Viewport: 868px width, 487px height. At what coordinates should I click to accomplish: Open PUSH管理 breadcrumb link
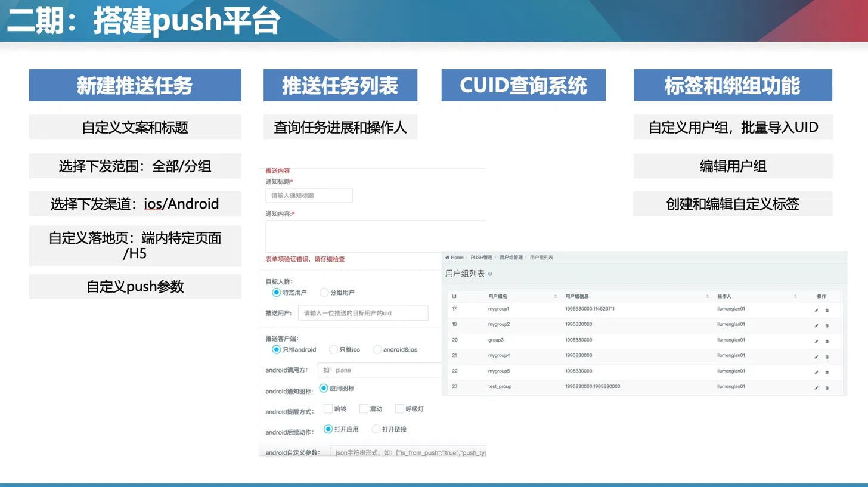pyautogui.click(x=482, y=258)
